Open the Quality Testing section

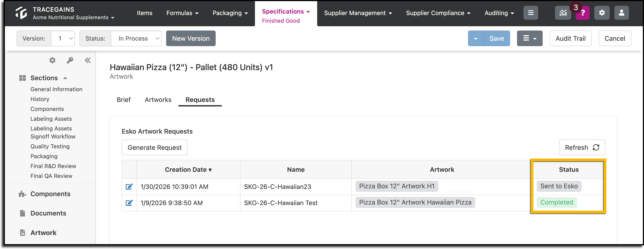coord(50,146)
